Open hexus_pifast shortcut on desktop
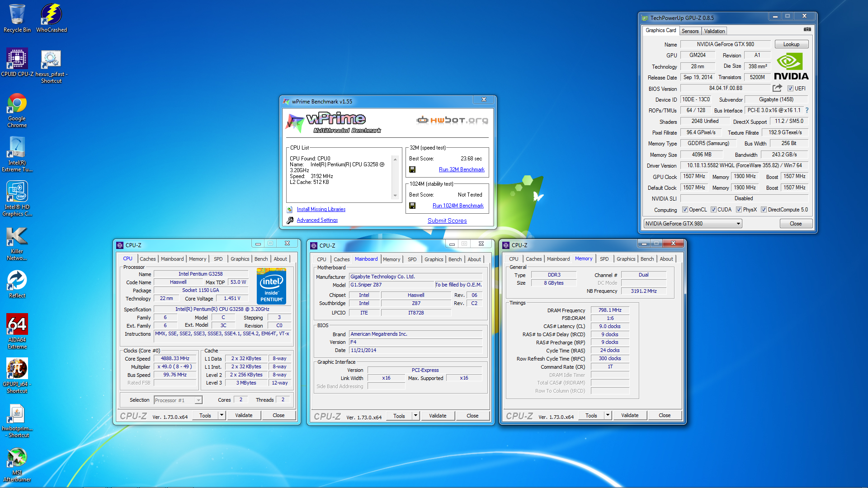 (51, 66)
